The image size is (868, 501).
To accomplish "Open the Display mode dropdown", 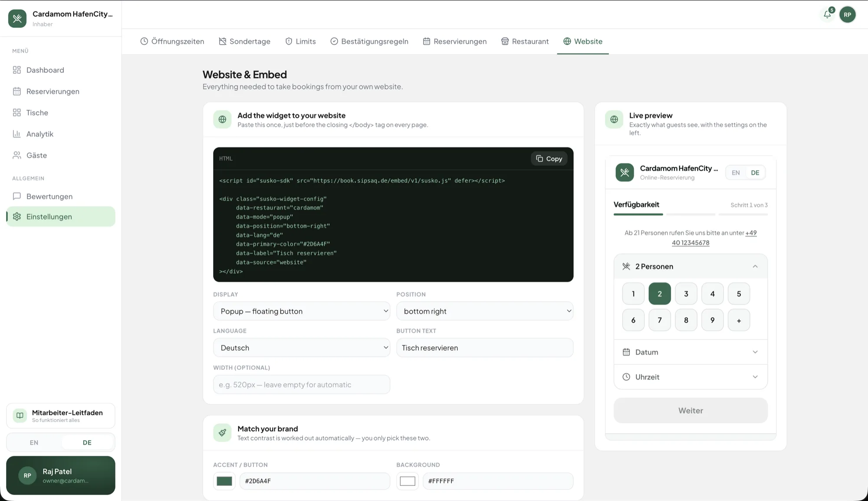I will click(x=302, y=311).
